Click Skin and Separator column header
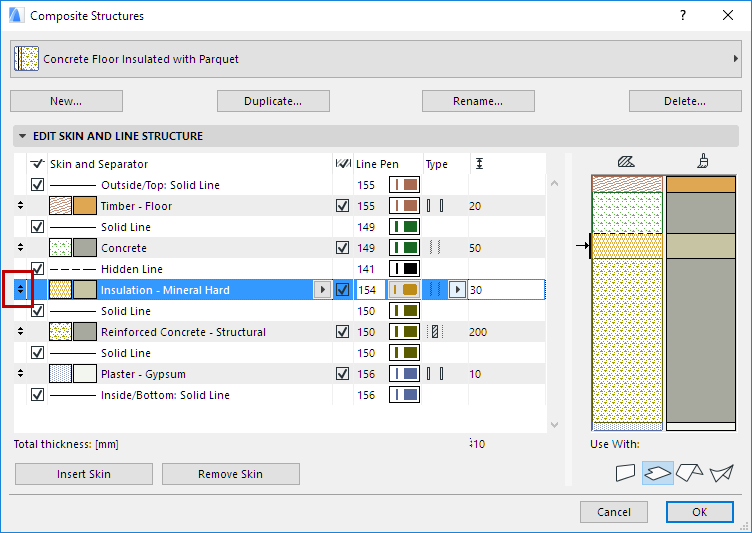Screen dimensions: 752x533 pos(99,164)
